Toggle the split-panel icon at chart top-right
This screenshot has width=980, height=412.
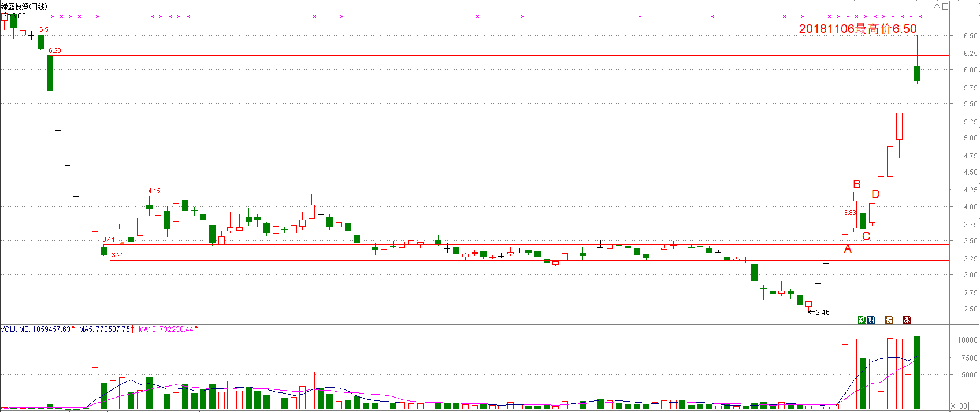945,6
